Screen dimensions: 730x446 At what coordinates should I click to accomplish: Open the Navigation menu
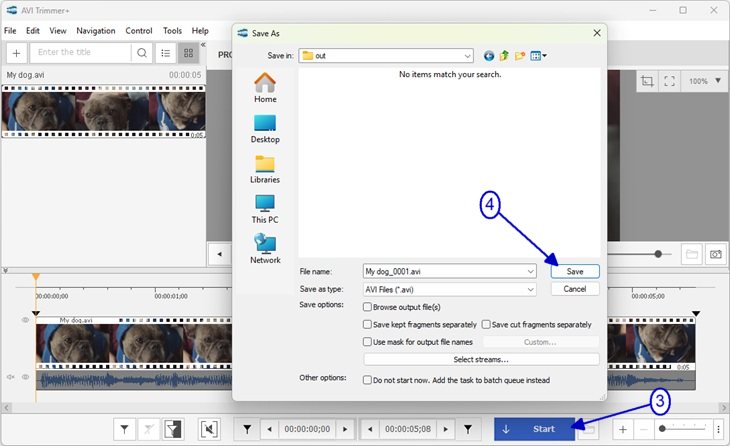[96, 31]
